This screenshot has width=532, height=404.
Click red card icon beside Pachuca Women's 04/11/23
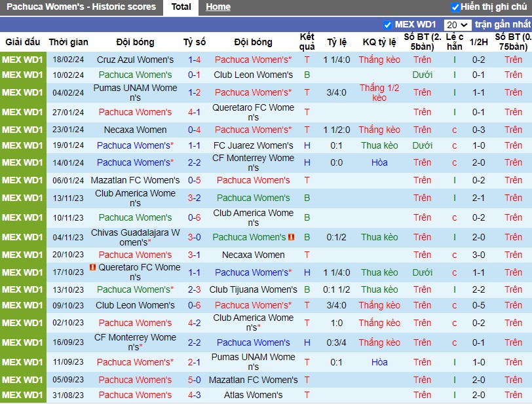coord(291,237)
